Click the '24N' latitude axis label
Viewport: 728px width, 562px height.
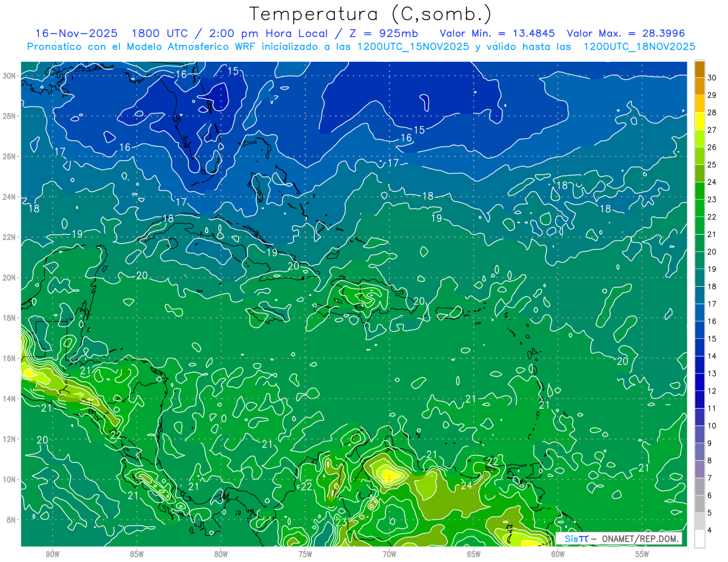(x=10, y=197)
